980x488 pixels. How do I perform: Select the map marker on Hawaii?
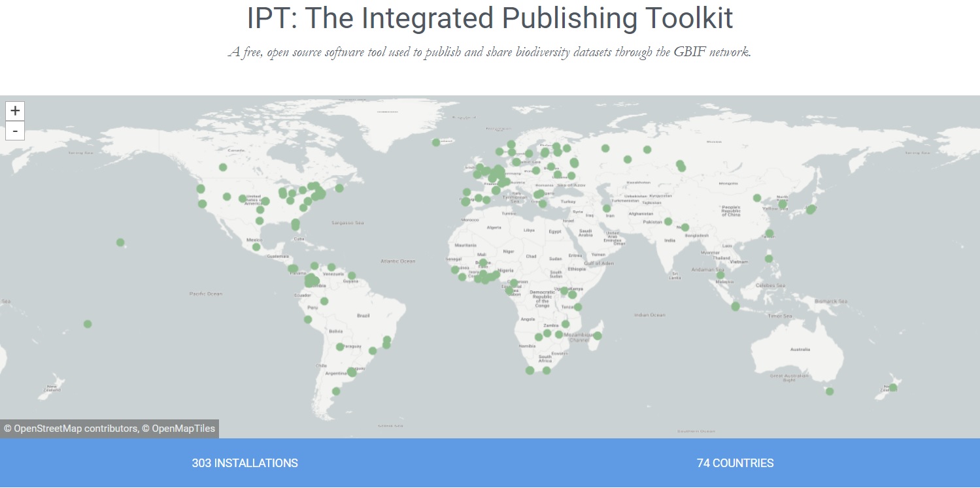(x=120, y=242)
